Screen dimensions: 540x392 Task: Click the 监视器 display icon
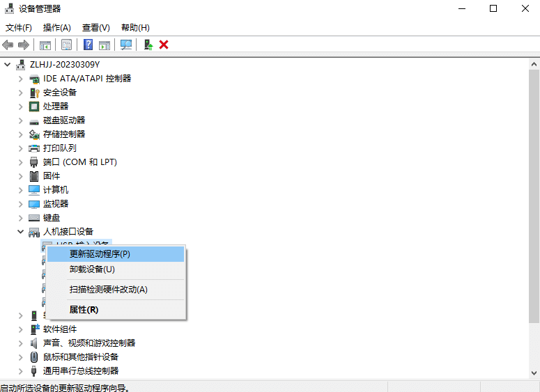click(x=34, y=204)
